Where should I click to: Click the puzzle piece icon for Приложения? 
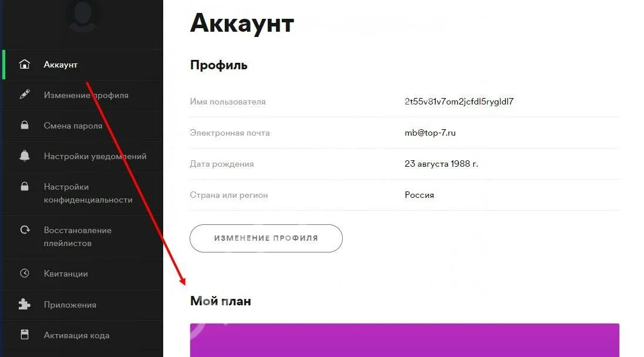[25, 304]
